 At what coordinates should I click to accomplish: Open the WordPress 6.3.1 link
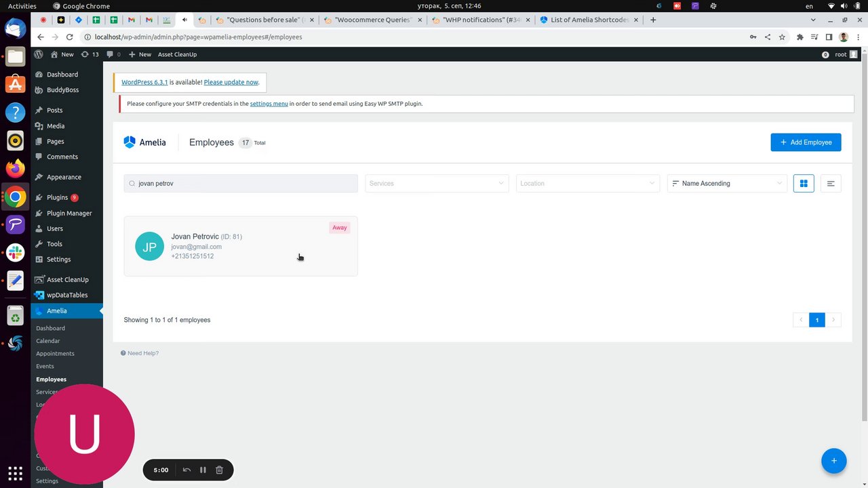(x=144, y=82)
